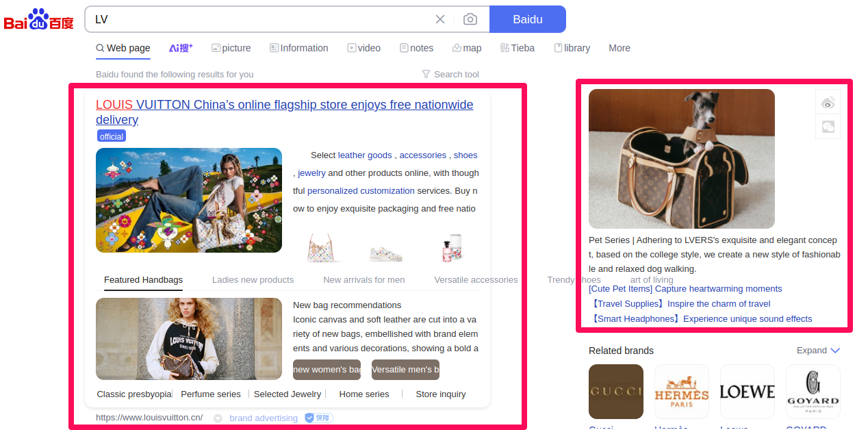Open the Louis Vuitton flagship store link
This screenshot has width=868, height=430.
pos(284,105)
